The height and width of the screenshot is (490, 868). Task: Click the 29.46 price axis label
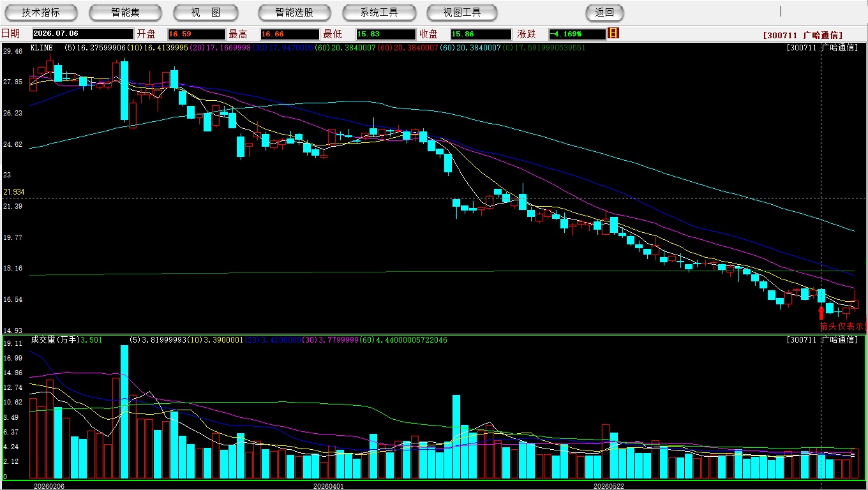click(x=13, y=51)
